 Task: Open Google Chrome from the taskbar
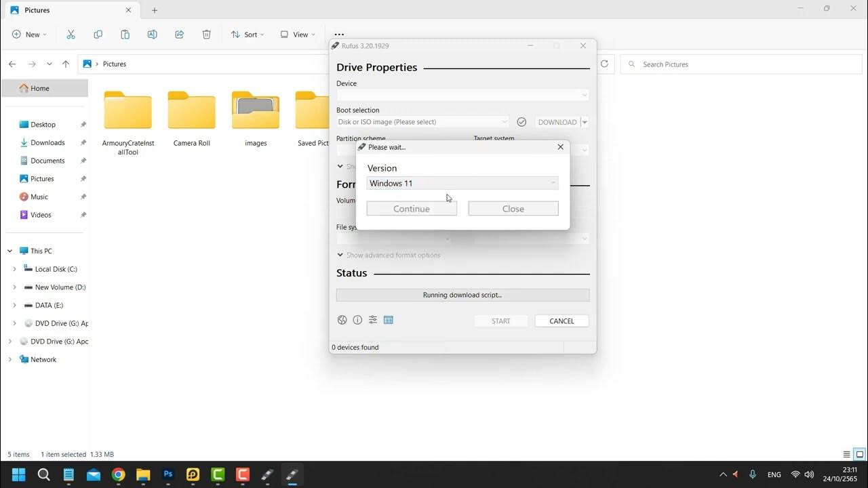click(x=118, y=474)
